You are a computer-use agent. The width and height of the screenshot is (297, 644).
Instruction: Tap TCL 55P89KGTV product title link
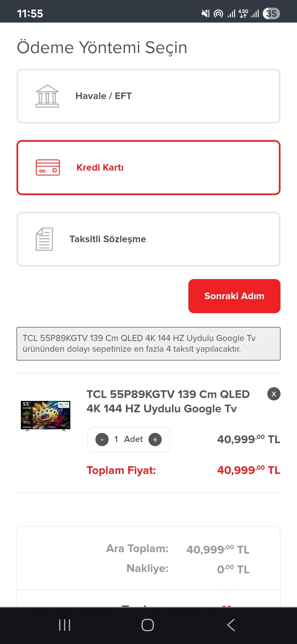[168, 401]
